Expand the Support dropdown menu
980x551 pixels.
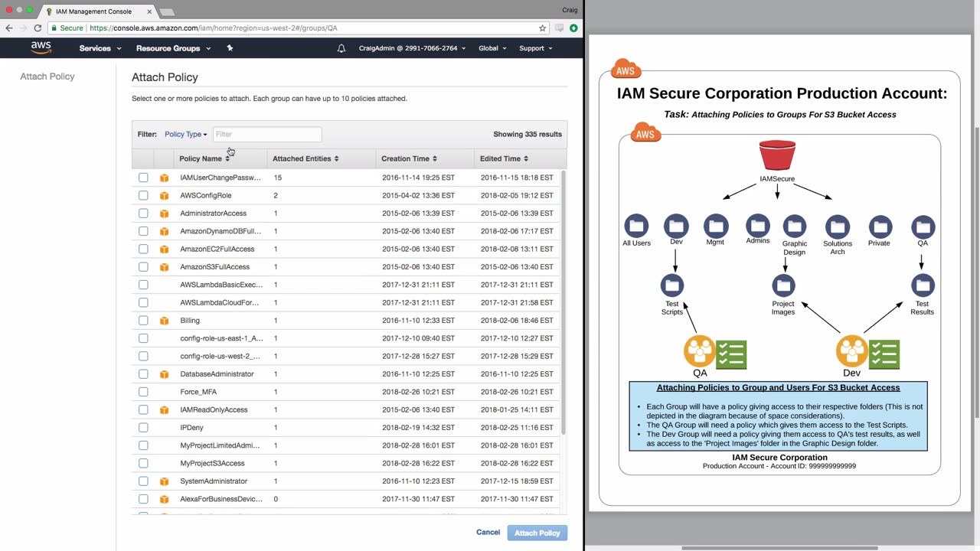pyautogui.click(x=535, y=48)
